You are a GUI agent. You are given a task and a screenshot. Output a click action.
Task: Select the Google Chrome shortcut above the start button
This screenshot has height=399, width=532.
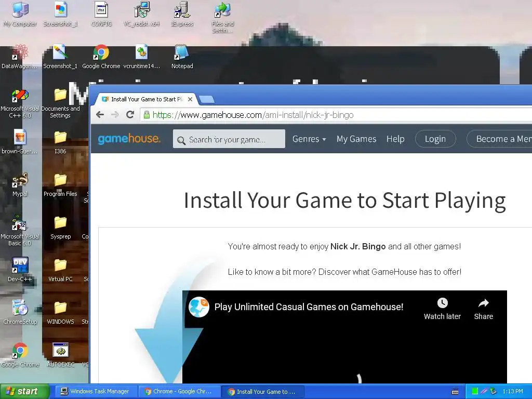click(x=20, y=355)
